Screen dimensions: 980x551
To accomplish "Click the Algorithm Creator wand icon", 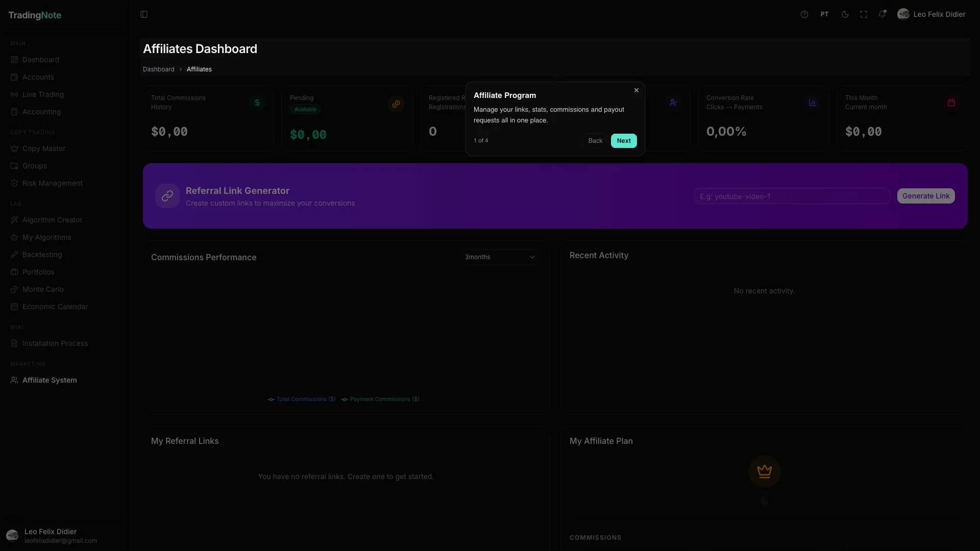I will (14, 220).
